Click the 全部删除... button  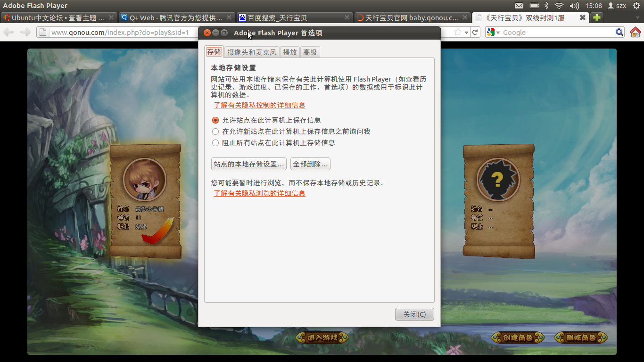click(x=310, y=164)
